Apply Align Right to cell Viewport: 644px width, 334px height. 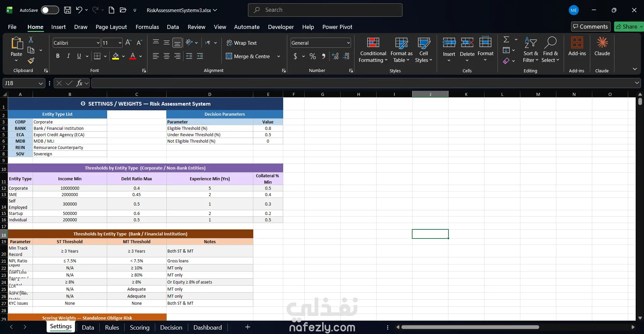point(177,56)
